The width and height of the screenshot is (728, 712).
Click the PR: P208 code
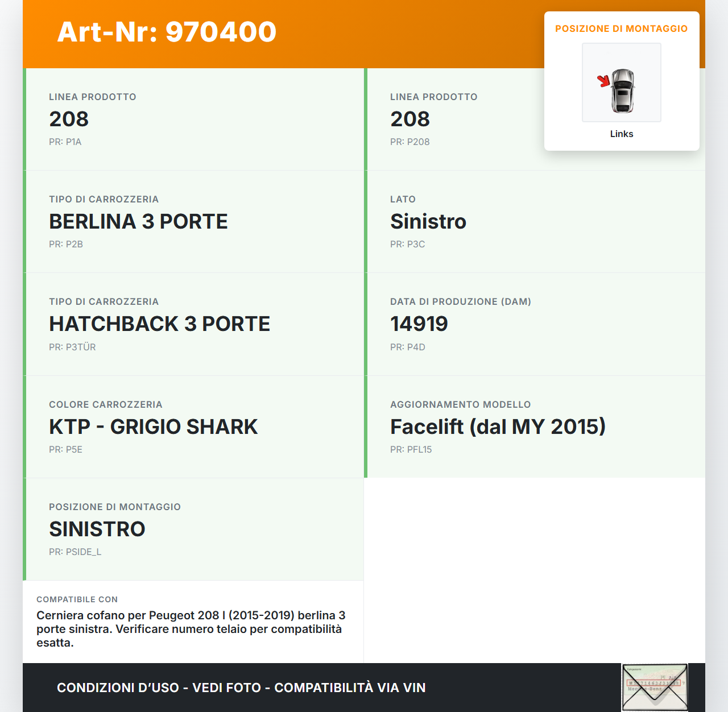coord(409,142)
